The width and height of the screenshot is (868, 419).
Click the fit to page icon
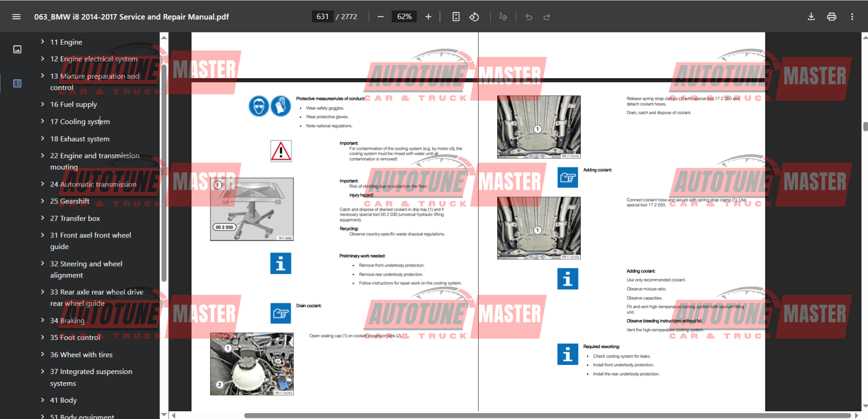pyautogui.click(x=456, y=17)
